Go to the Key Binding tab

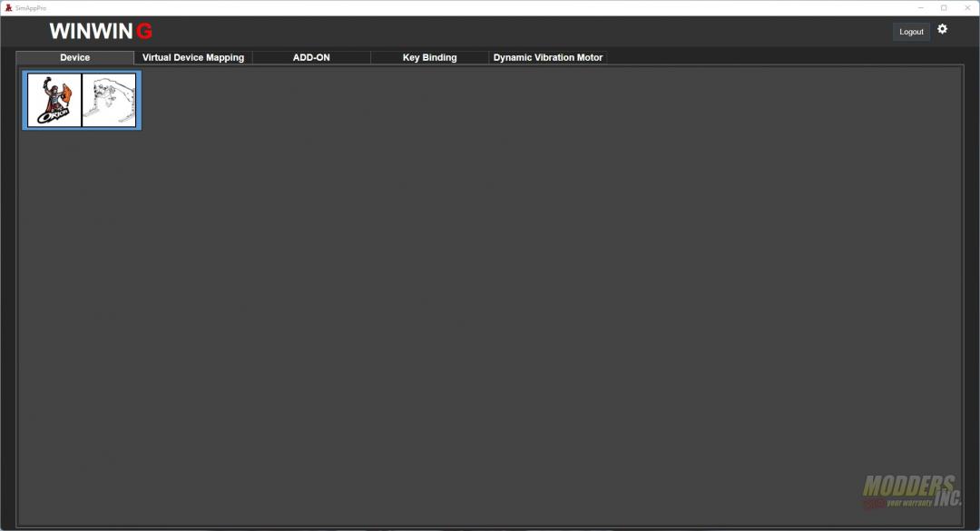pos(429,57)
